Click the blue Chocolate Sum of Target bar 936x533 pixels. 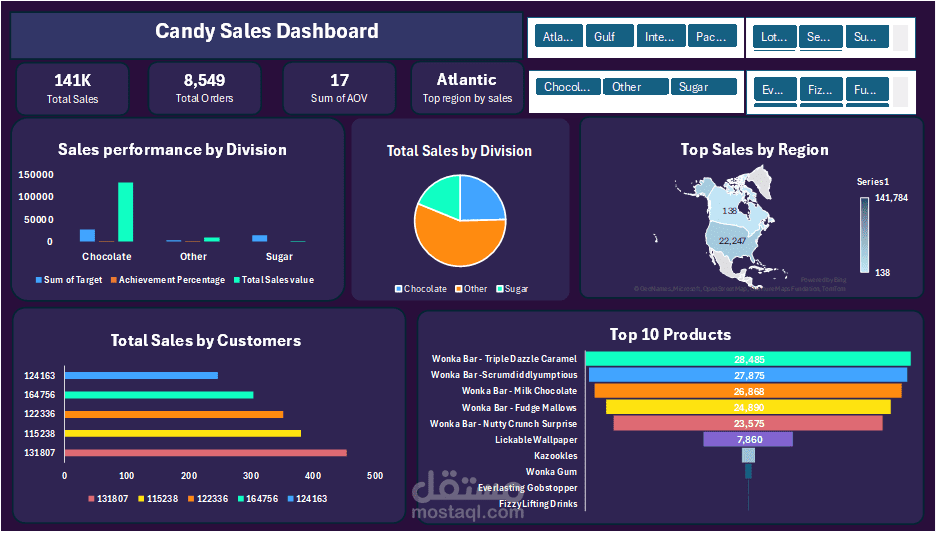(x=87, y=236)
